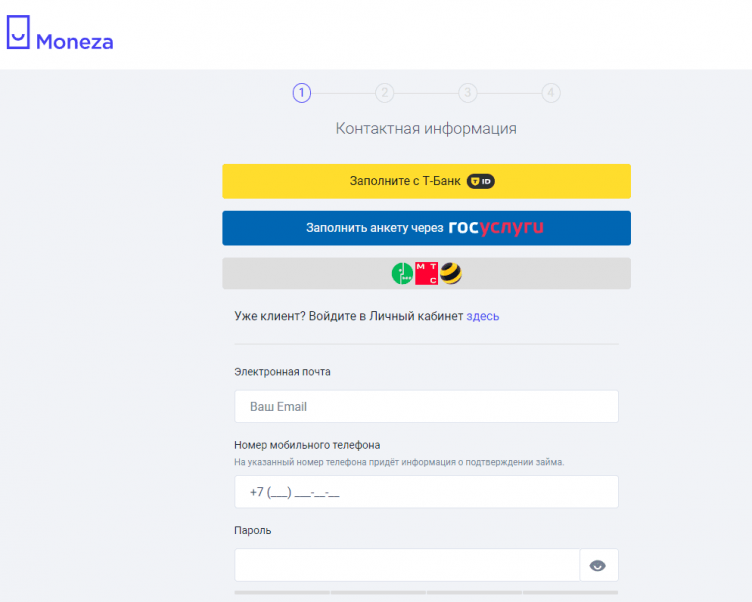752x602 pixels.
Task: Click the 'Контактная информация' heading
Action: click(426, 128)
